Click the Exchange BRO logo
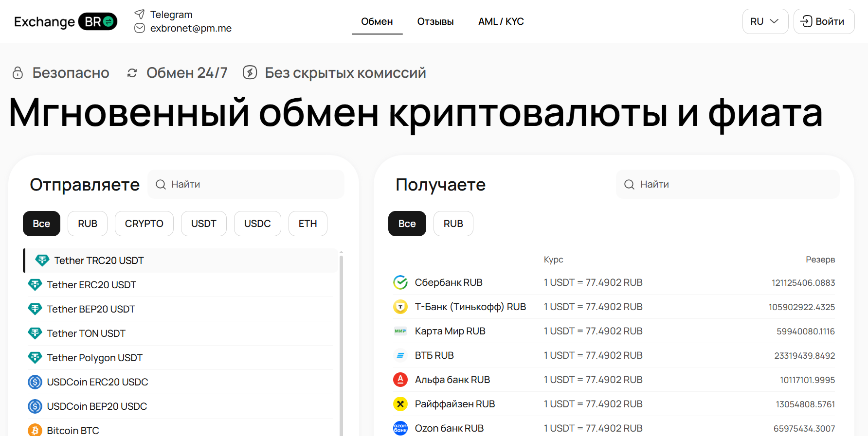The image size is (868, 436). pos(66,22)
